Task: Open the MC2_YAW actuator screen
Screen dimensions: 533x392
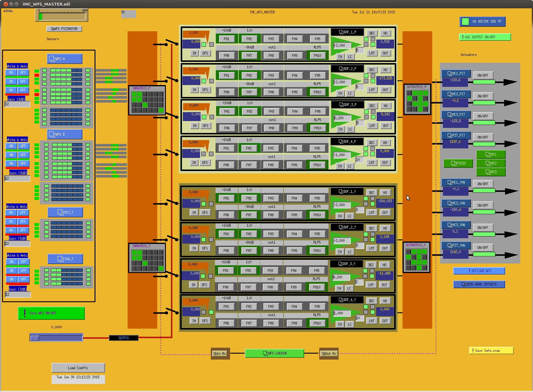Action: pyautogui.click(x=456, y=203)
